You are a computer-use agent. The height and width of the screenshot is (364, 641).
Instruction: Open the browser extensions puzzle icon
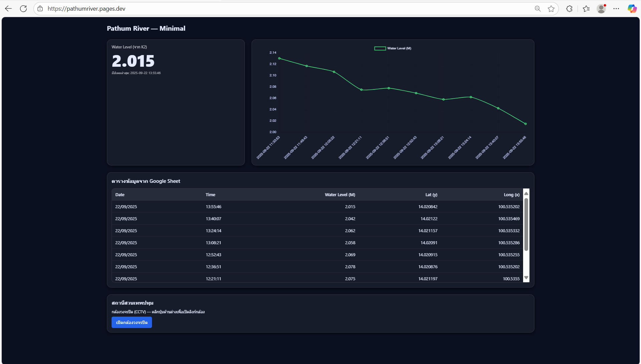(x=570, y=9)
